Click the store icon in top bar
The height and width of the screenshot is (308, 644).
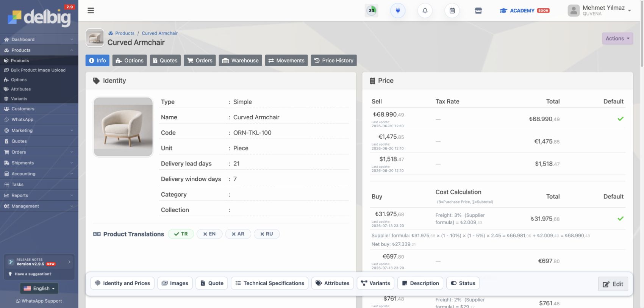pyautogui.click(x=478, y=11)
